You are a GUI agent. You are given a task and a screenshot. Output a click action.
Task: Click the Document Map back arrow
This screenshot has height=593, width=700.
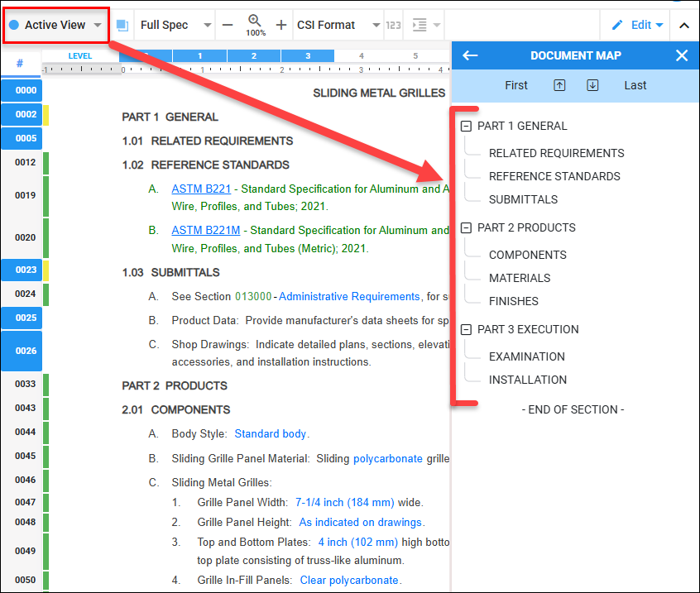pos(470,55)
